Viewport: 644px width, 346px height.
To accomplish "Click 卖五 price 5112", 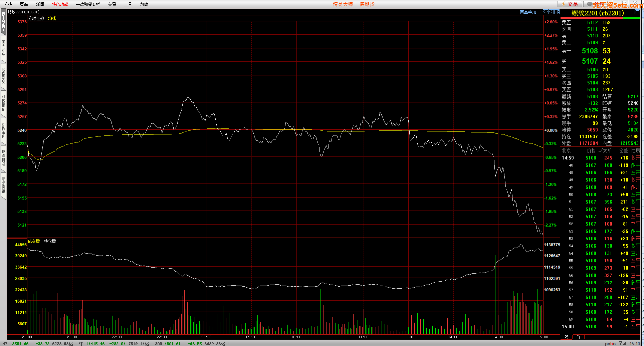I will pyautogui.click(x=593, y=22).
